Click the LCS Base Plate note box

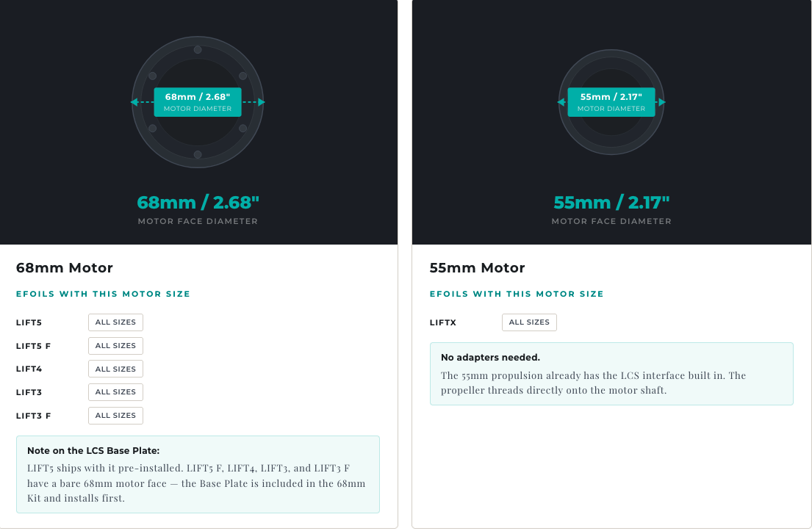198,474
